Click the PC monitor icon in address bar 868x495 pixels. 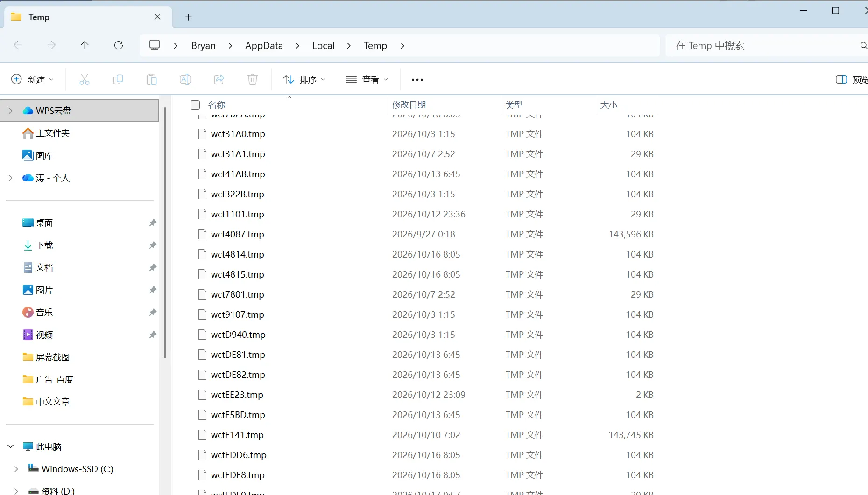155,45
